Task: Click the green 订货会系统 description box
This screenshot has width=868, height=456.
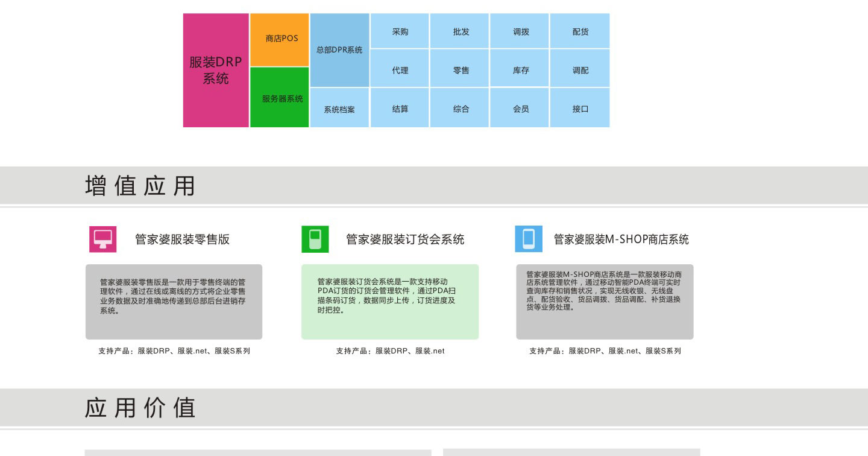Action: click(x=390, y=302)
